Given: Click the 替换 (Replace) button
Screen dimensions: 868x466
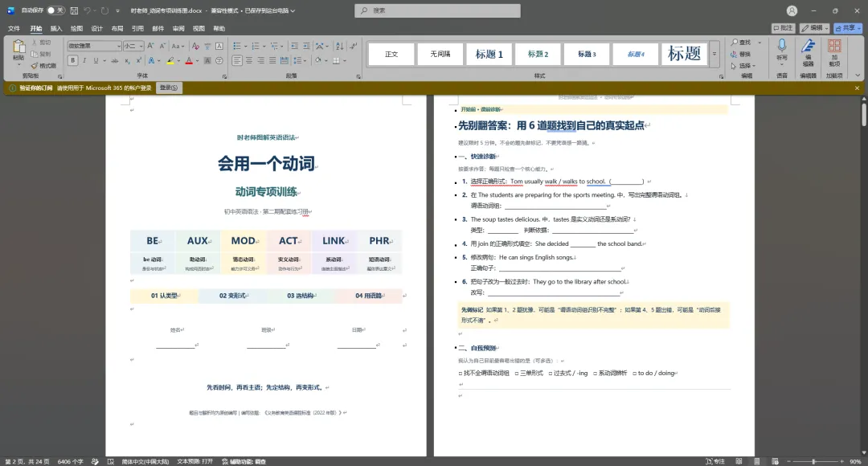Looking at the screenshot, I should (741, 54).
